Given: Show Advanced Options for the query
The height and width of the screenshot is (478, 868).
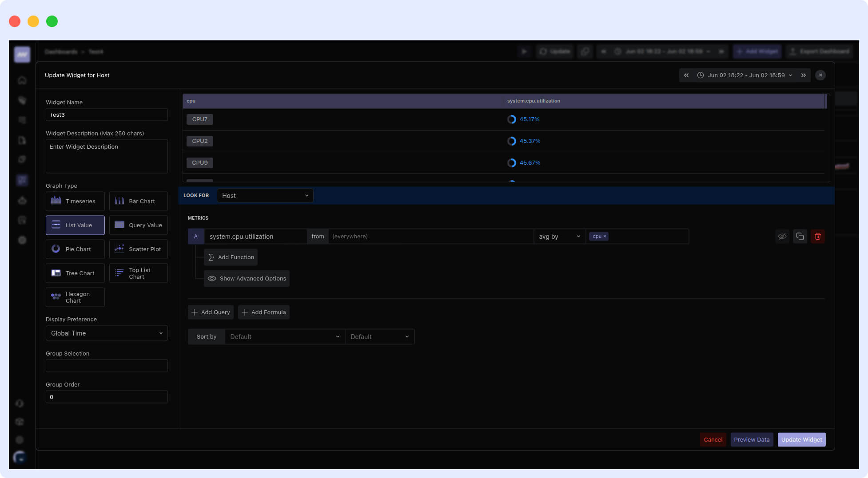Looking at the screenshot, I should click(247, 279).
